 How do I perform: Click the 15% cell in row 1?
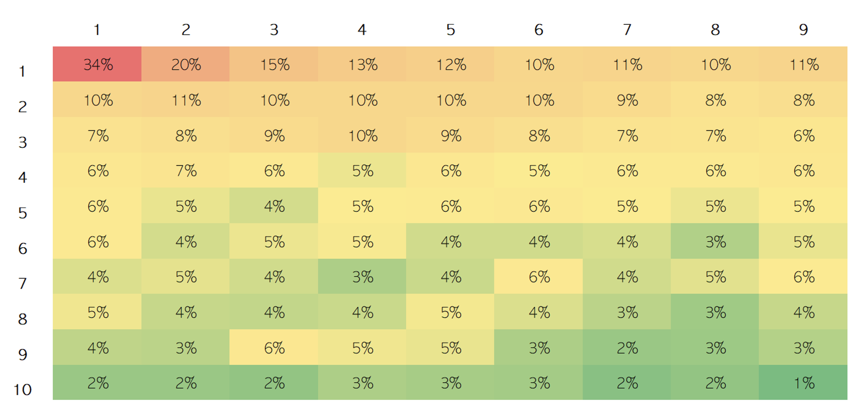pos(274,64)
